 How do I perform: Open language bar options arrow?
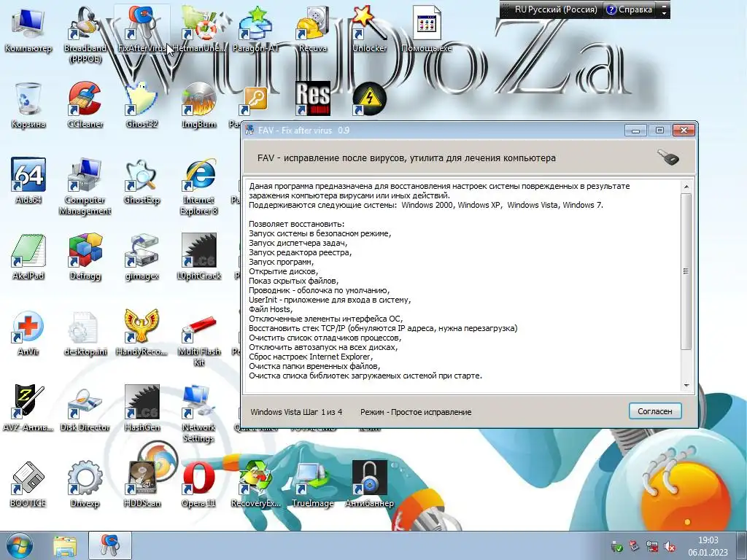(x=664, y=9)
